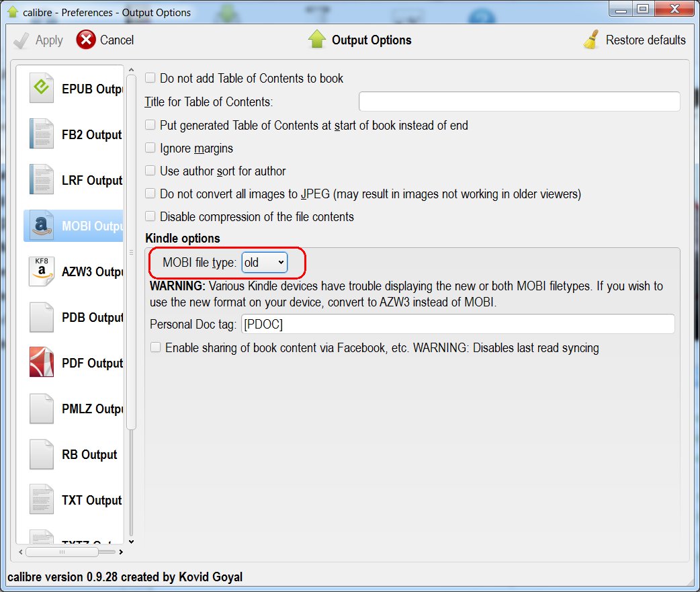Click the Personal Doc tag text field
Viewport: 700px width, 592px height.
pos(458,324)
